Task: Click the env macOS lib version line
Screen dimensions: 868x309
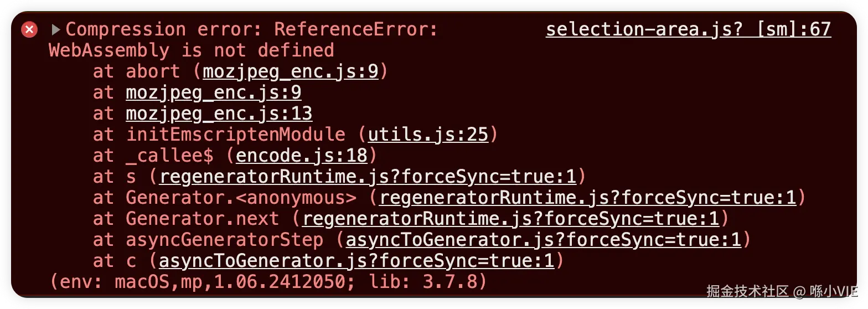Action: coord(268,282)
